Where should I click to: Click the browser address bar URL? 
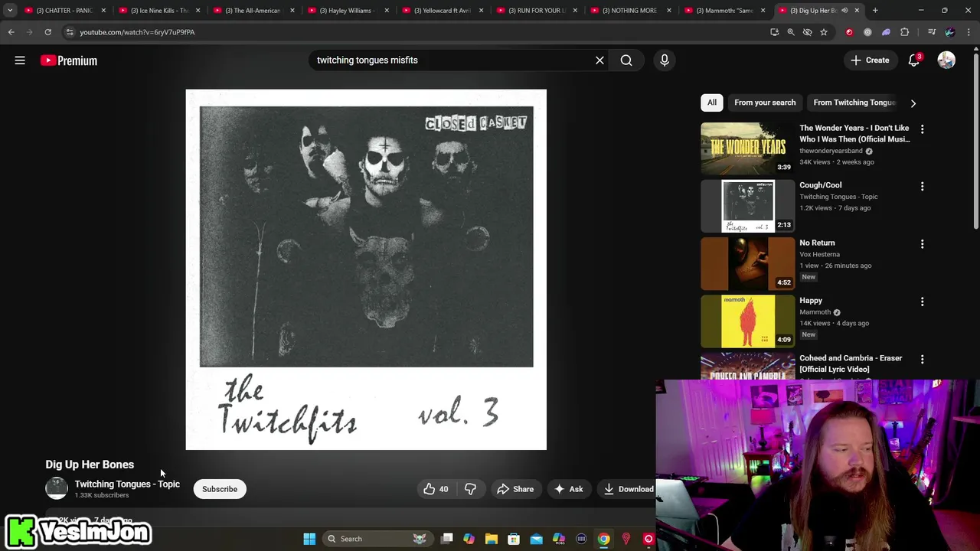137,32
